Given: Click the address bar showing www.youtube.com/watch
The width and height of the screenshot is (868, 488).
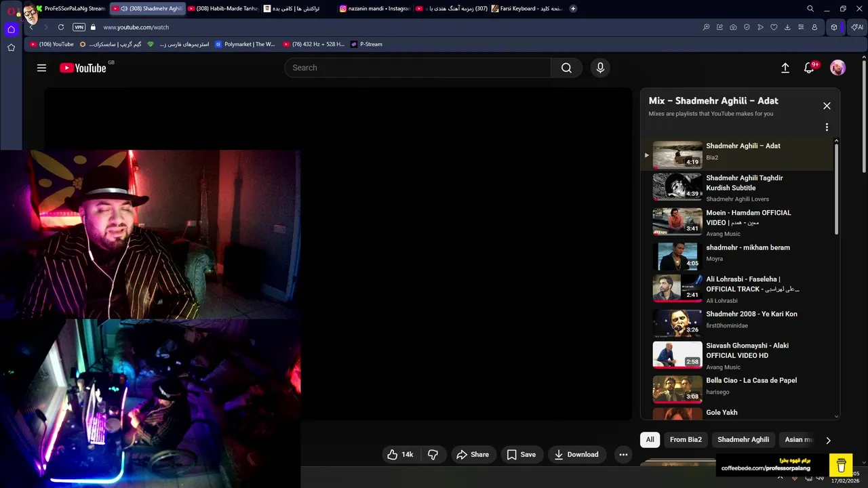Looking at the screenshot, I should point(136,27).
